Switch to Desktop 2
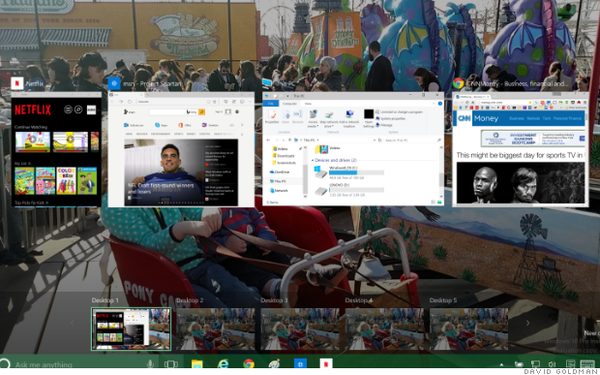The image size is (600, 375). 215,329
